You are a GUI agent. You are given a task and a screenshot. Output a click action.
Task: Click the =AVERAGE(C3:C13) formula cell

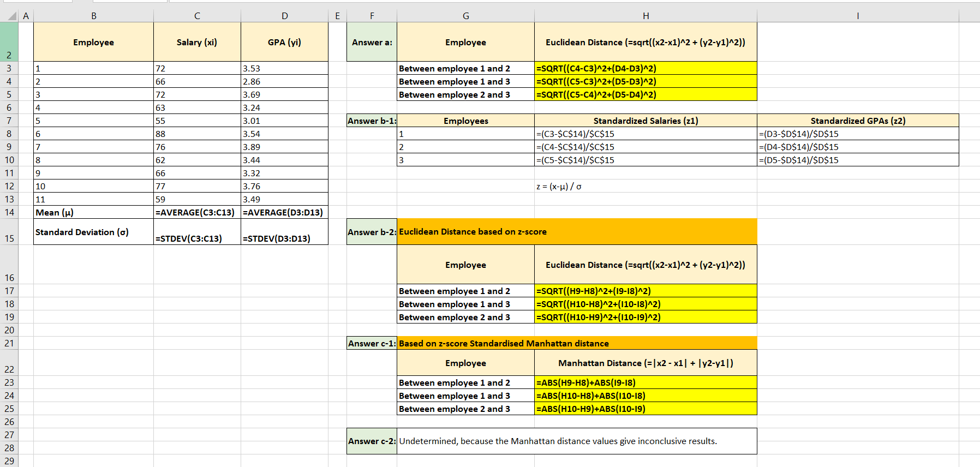(x=196, y=212)
